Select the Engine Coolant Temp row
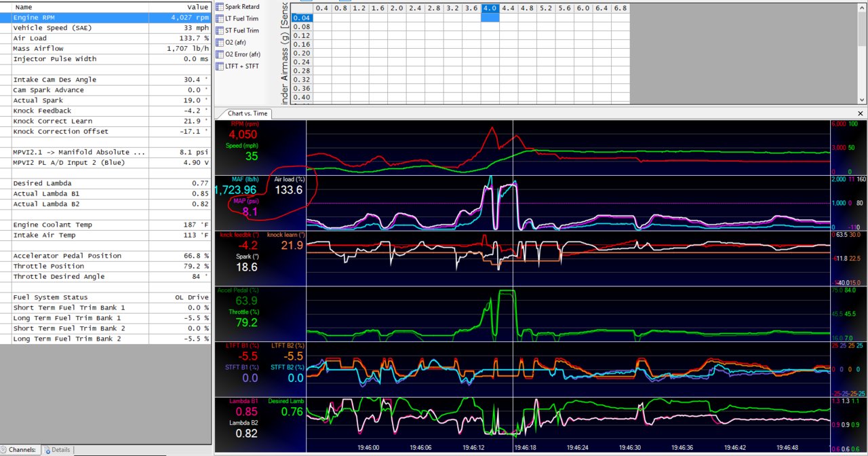Viewport: 868px width, 456px height. [x=106, y=225]
